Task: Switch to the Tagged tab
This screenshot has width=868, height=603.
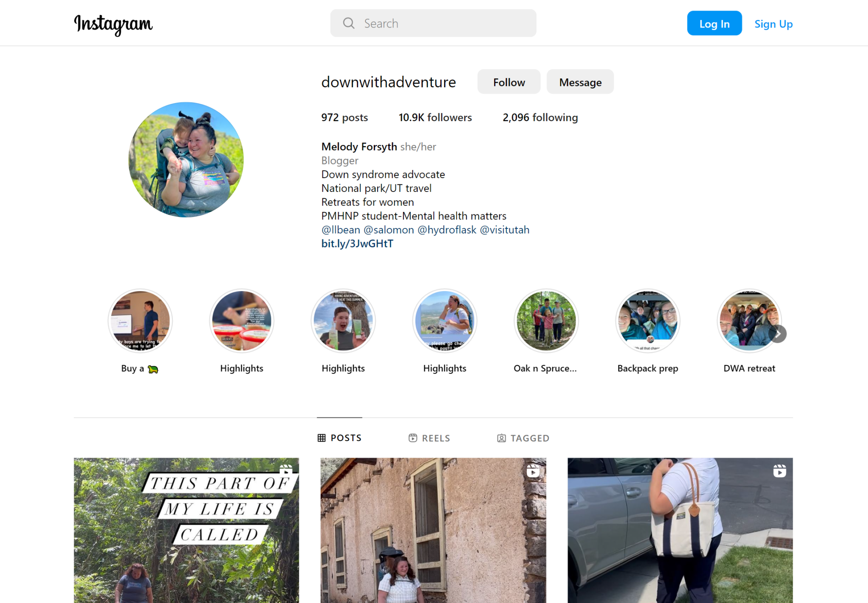Action: 523,438
